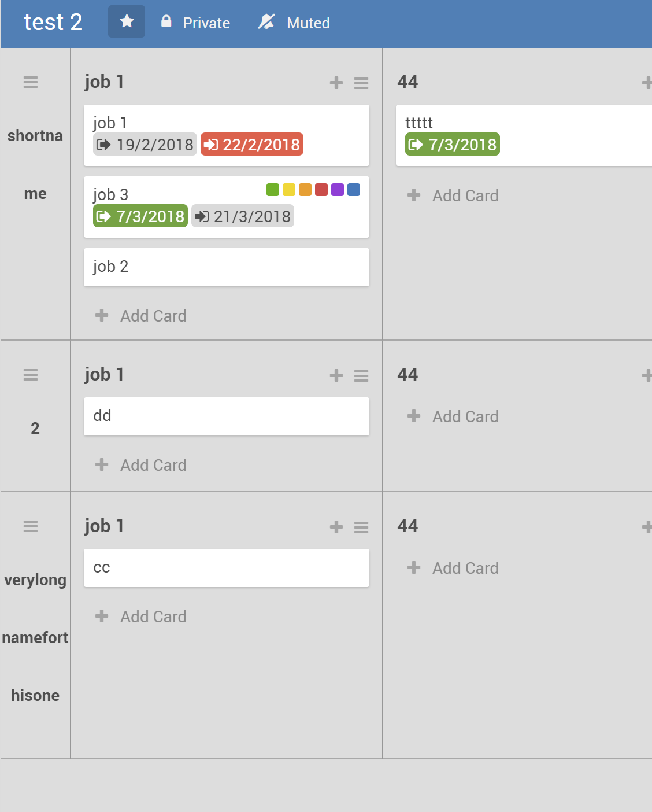Open the list actions menu of bottom 'job 1'

361,527
